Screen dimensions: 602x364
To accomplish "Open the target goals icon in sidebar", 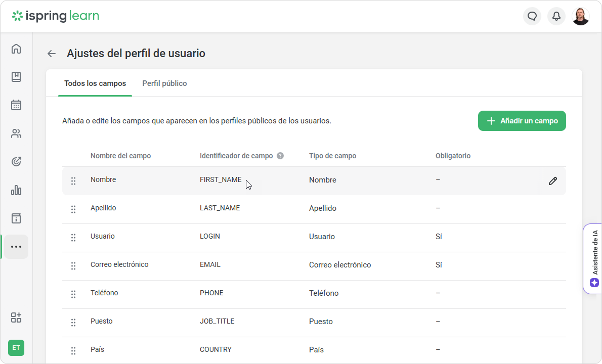I will [16, 162].
